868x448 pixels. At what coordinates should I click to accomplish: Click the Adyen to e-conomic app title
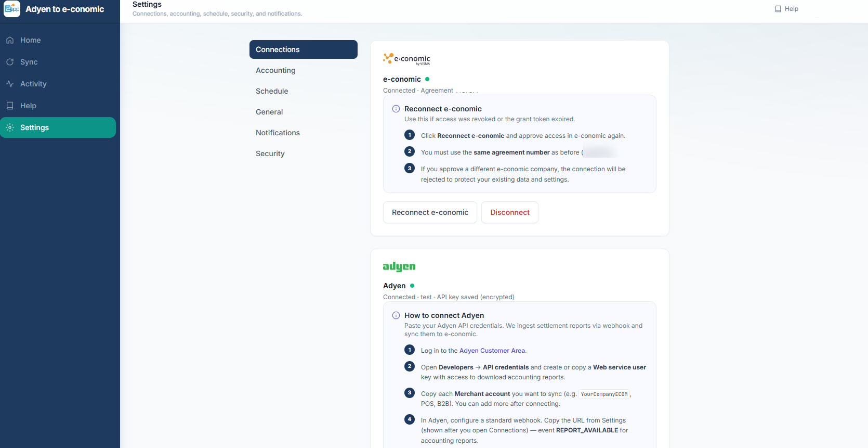tap(65, 9)
